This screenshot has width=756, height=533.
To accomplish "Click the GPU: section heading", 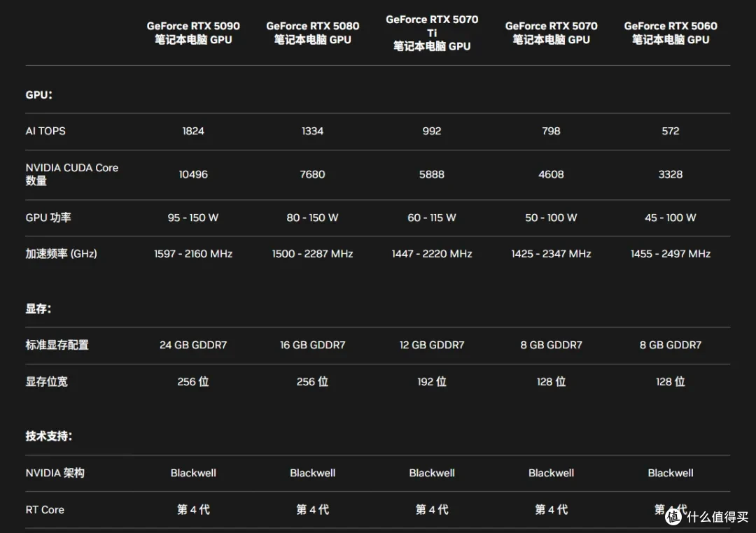I will click(x=39, y=95).
